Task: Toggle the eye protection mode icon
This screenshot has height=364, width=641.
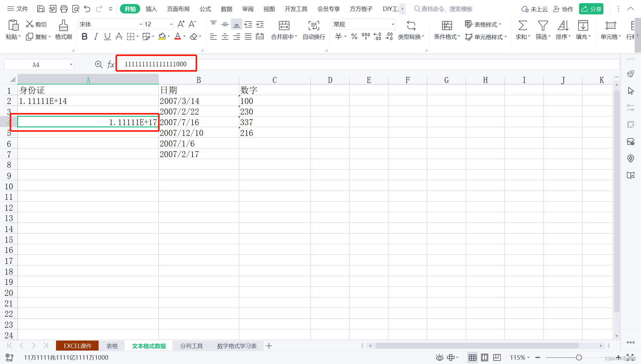Action: tap(439, 357)
